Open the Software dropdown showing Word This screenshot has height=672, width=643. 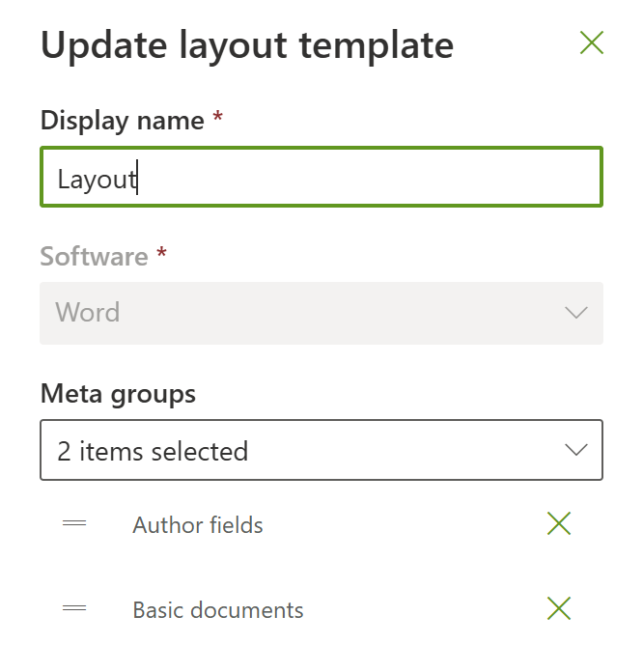pos(321,313)
